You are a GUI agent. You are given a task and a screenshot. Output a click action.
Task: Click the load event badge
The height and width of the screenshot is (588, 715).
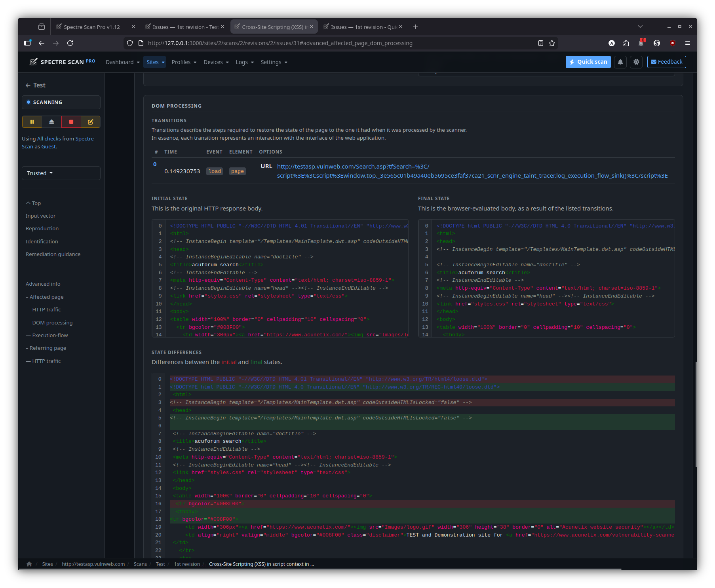pos(215,171)
